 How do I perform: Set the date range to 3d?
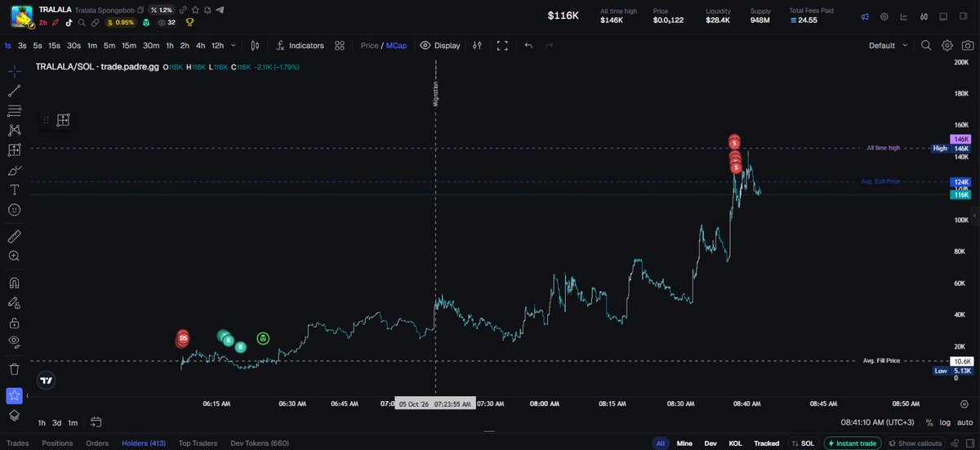point(56,422)
